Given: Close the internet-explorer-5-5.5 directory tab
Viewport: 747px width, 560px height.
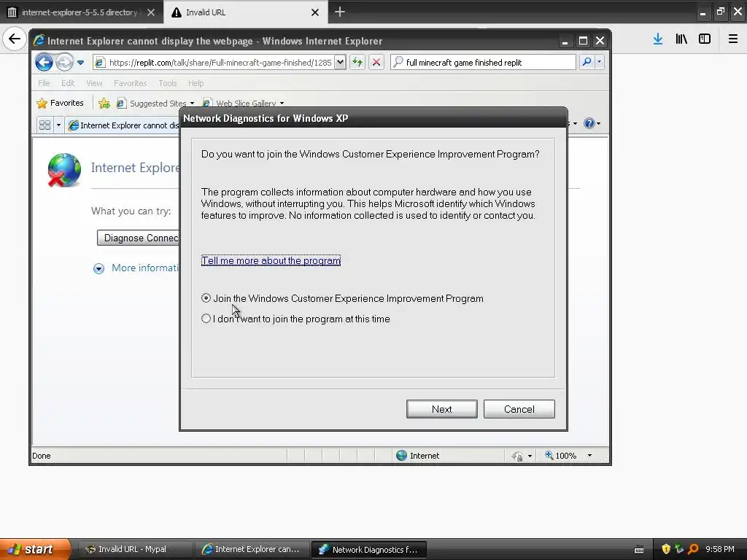Looking at the screenshot, I should (151, 12).
